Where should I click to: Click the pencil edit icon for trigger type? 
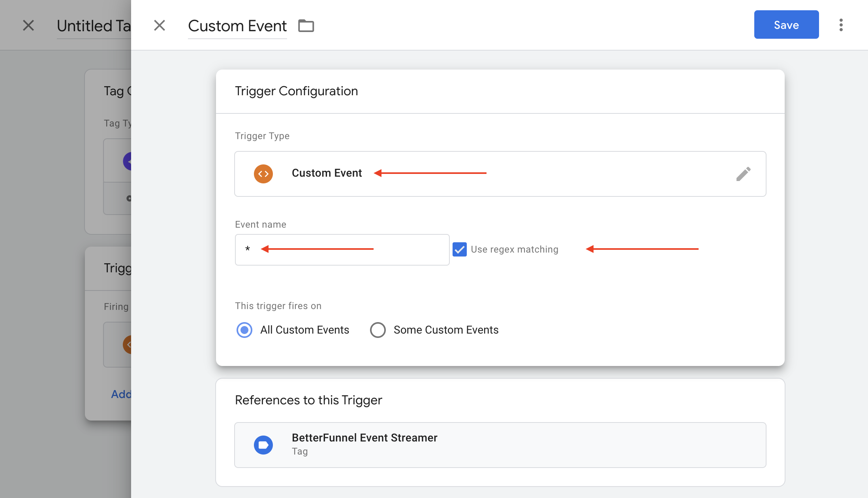click(743, 174)
